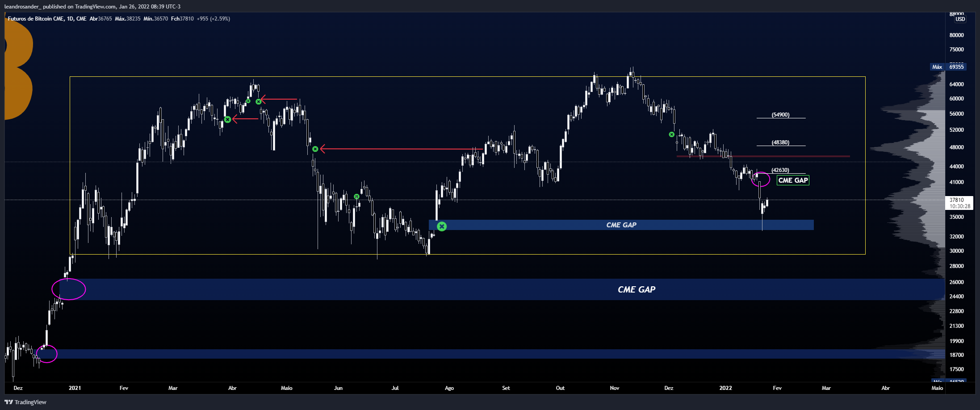Click the Jul label on time axis
This screenshot has width=980, height=410.
tap(395, 388)
